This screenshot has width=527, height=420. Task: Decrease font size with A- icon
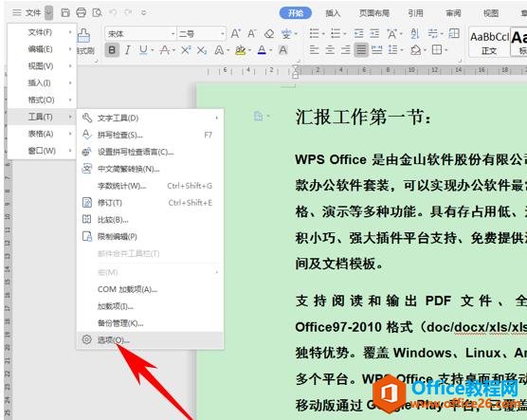[x=252, y=33]
